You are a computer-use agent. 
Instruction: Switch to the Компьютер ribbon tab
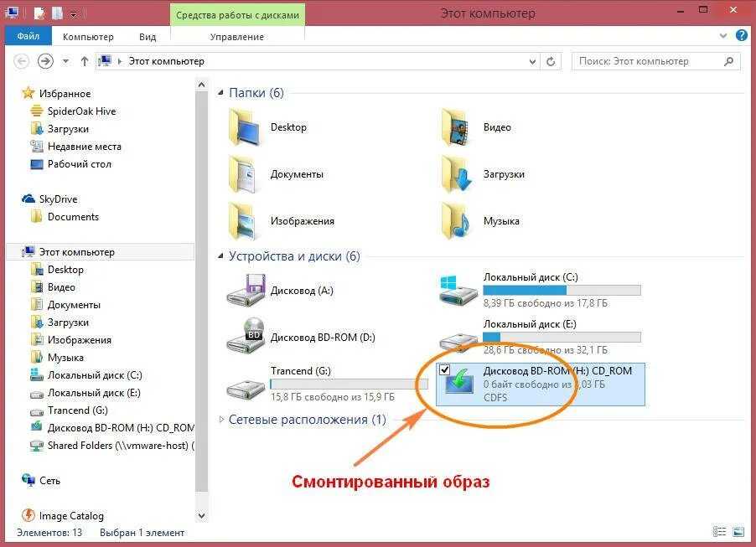pos(88,37)
